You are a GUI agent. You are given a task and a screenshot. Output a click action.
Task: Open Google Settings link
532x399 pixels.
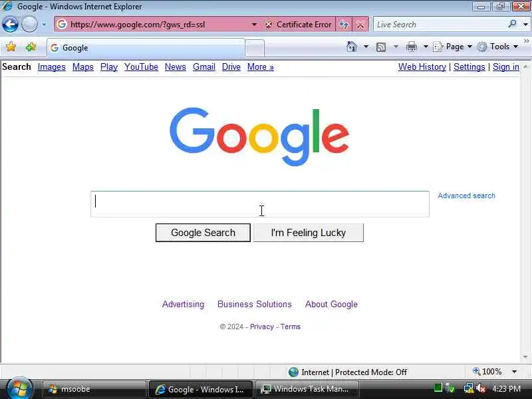tap(469, 67)
